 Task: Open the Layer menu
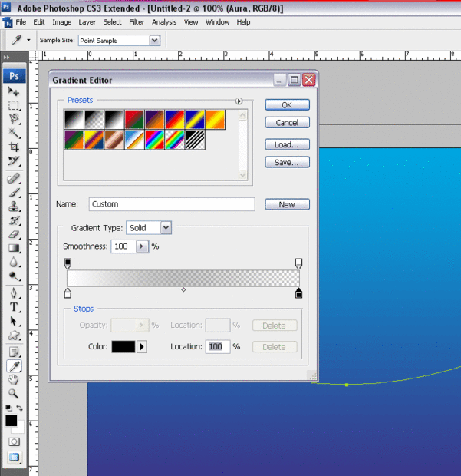tap(87, 22)
